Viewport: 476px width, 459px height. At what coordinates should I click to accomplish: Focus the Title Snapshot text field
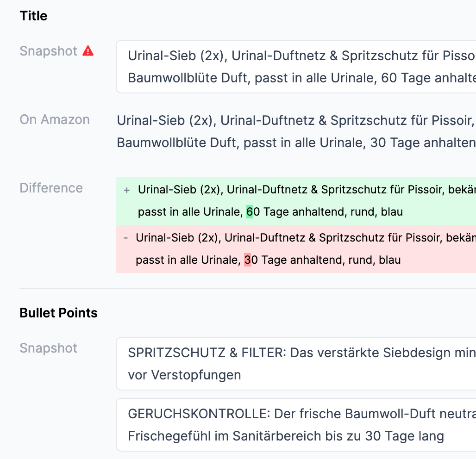[296, 67]
